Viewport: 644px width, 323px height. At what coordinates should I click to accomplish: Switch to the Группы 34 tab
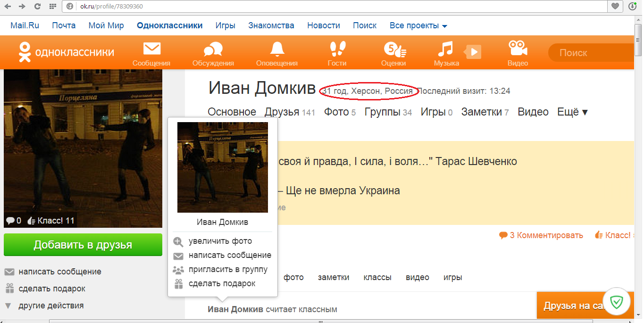(388, 112)
